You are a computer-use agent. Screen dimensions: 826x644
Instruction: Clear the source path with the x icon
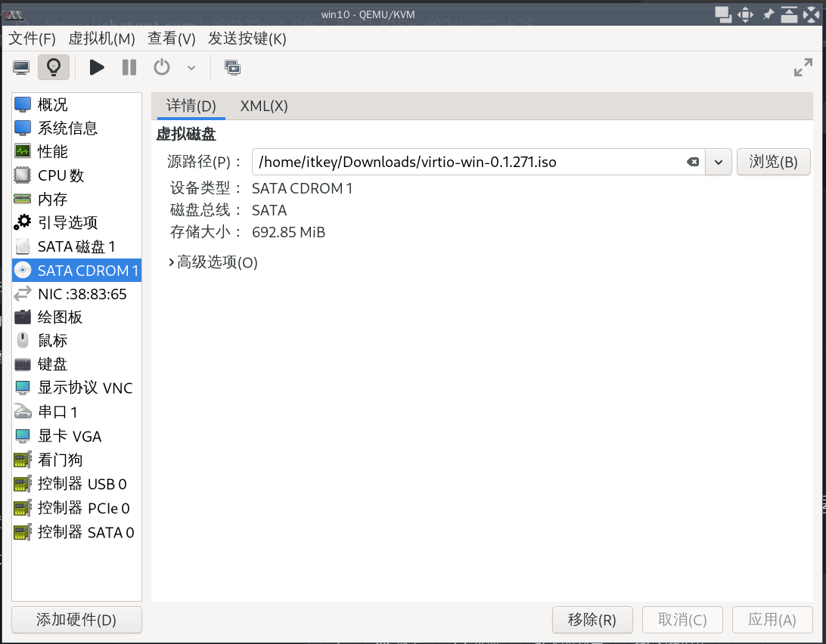point(693,162)
